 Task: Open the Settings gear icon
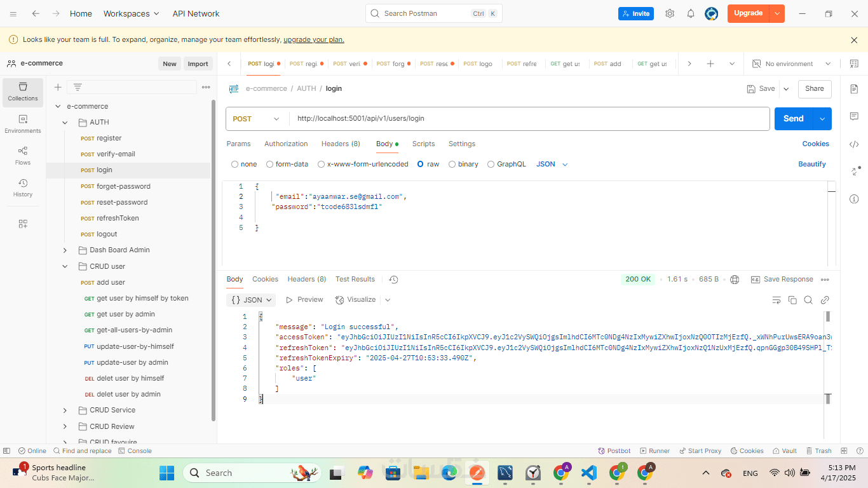(670, 13)
